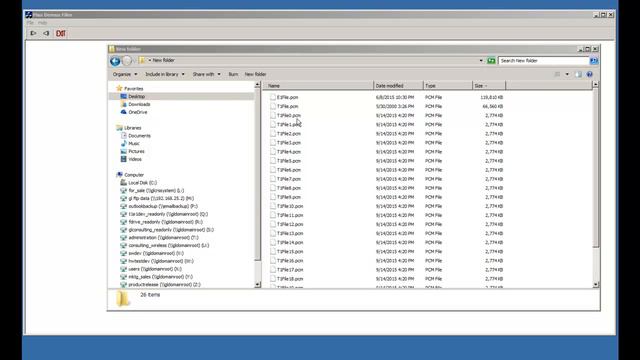Screen dimensions: 640x360
Task: Click the Search New folder field
Action: 544,61
